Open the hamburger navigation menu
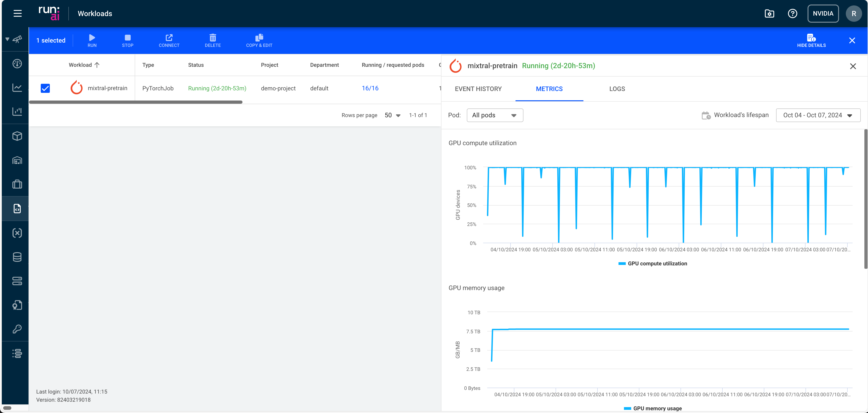The width and height of the screenshot is (868, 413). pos(17,14)
